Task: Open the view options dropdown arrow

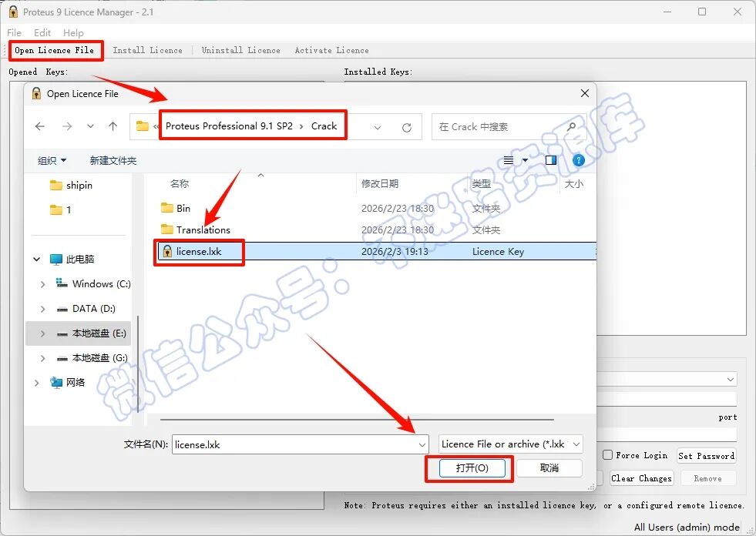Action: [x=525, y=160]
